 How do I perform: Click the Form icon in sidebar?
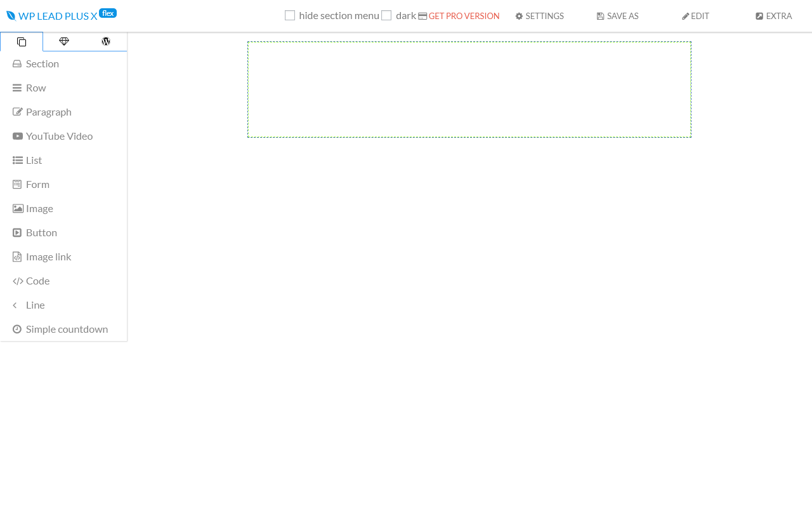(17, 184)
